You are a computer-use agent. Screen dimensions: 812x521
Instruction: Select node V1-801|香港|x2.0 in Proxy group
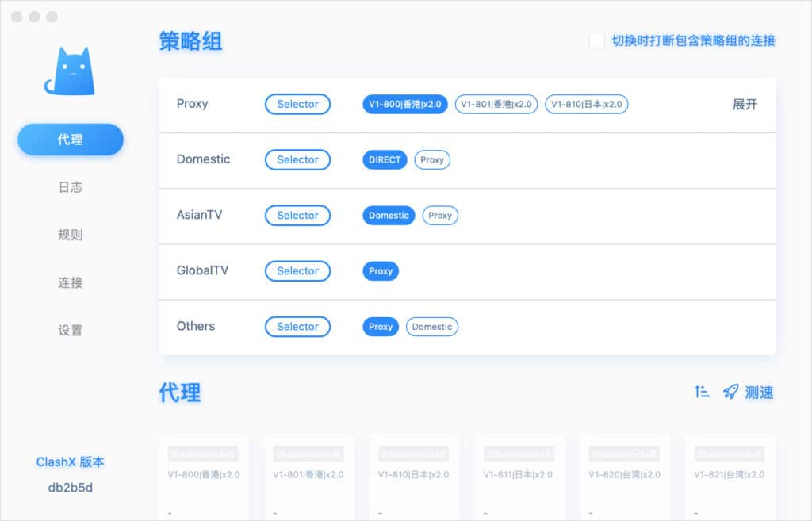(496, 104)
